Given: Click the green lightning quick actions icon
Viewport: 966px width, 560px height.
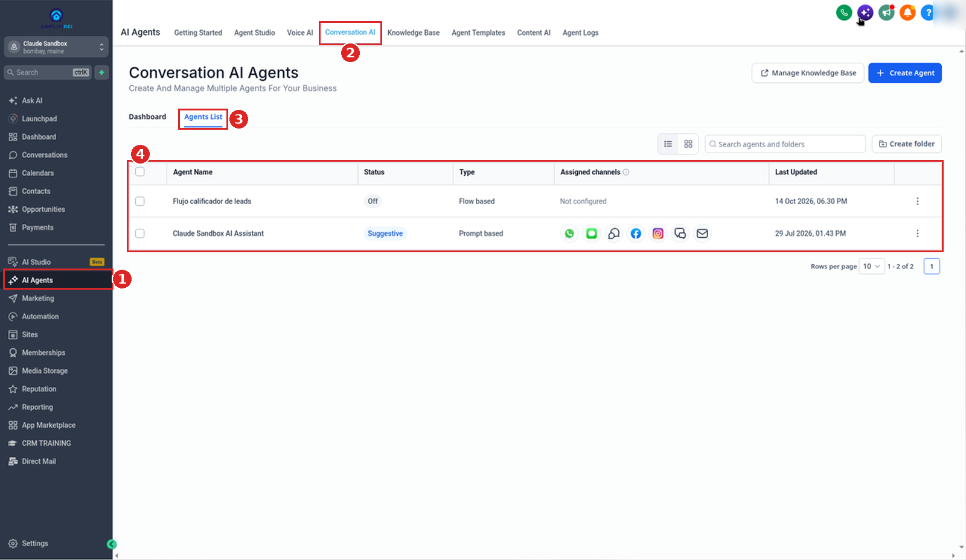Looking at the screenshot, I should click(x=101, y=72).
